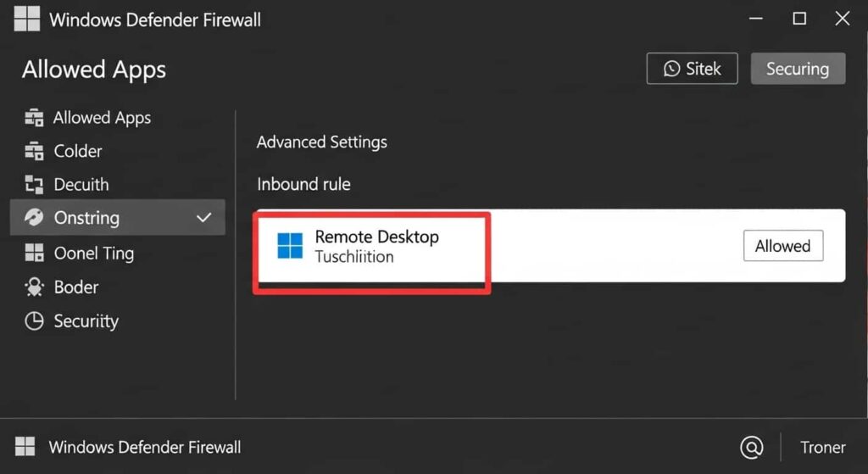The height and width of the screenshot is (474, 868).
Task: Click Windows Defender Firewall in bottom bar
Action: (144, 448)
